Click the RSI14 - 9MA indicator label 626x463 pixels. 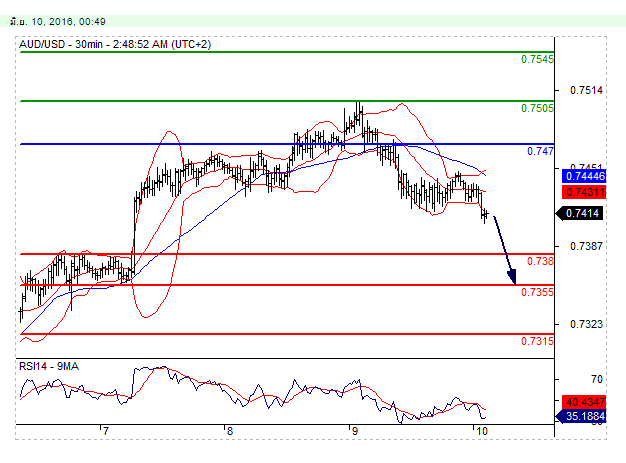[49, 366]
